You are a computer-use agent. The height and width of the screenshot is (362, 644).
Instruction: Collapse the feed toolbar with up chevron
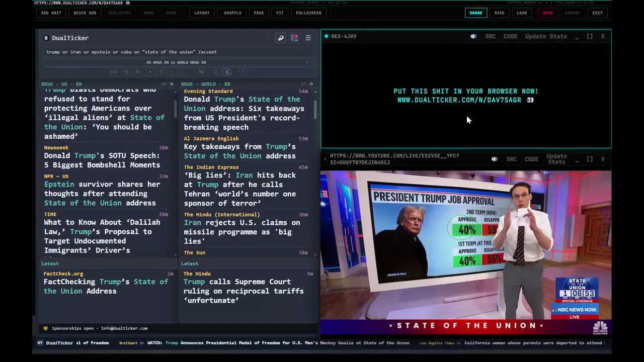(243, 72)
